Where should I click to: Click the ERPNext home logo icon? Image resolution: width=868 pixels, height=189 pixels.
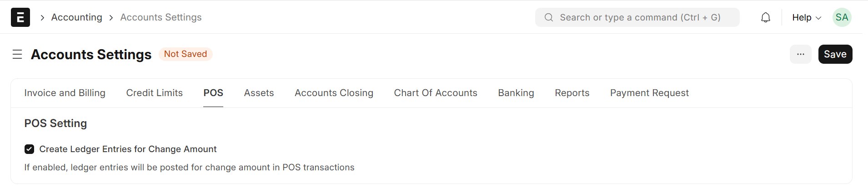pyautogui.click(x=20, y=17)
